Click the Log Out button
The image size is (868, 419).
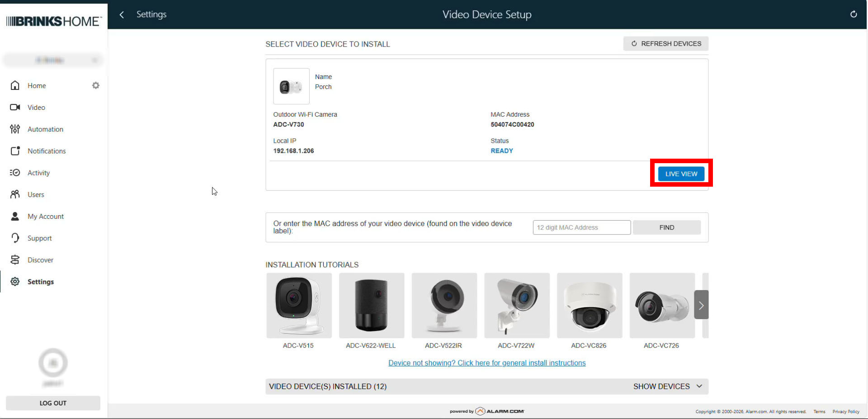[x=53, y=403]
